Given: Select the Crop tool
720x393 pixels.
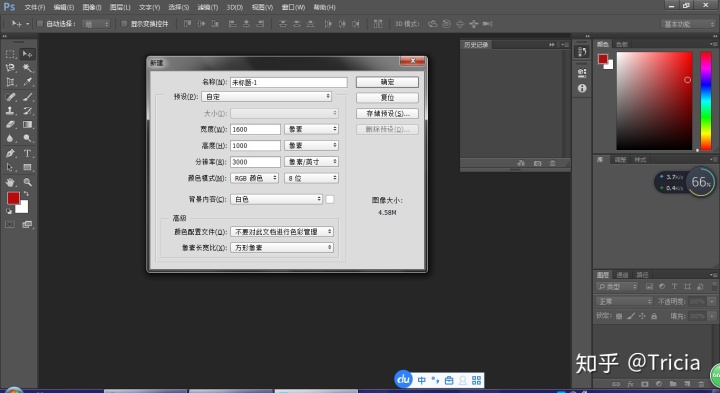Looking at the screenshot, I should (x=10, y=82).
